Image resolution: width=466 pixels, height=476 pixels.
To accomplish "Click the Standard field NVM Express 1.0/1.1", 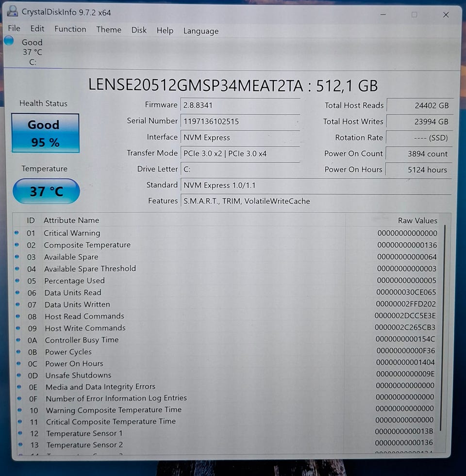I will point(316,185).
